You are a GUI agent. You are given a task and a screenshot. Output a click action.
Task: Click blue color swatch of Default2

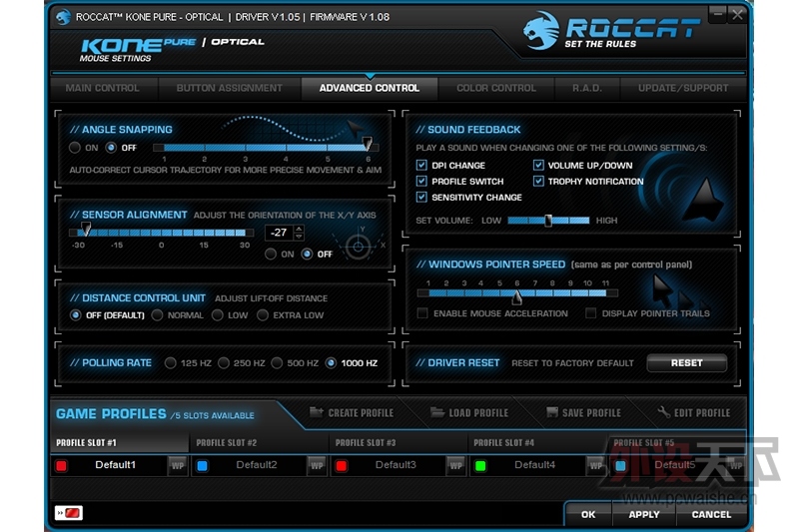203,466
